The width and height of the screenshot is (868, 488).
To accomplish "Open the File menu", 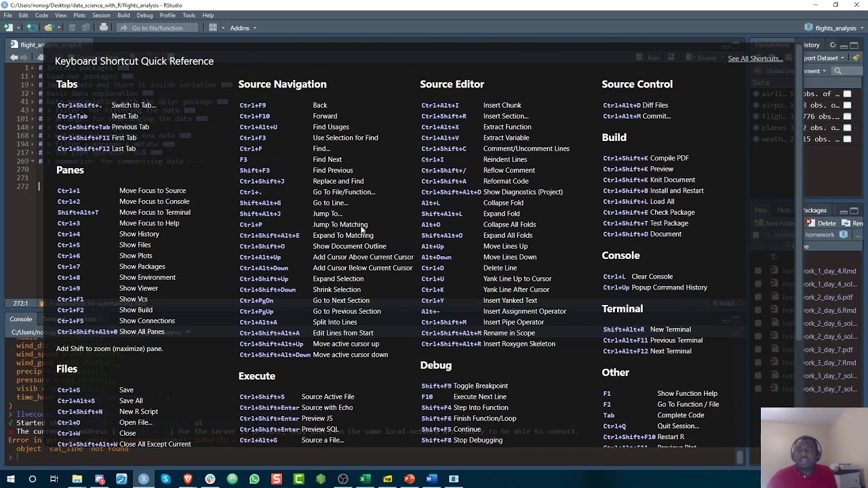I will point(7,15).
